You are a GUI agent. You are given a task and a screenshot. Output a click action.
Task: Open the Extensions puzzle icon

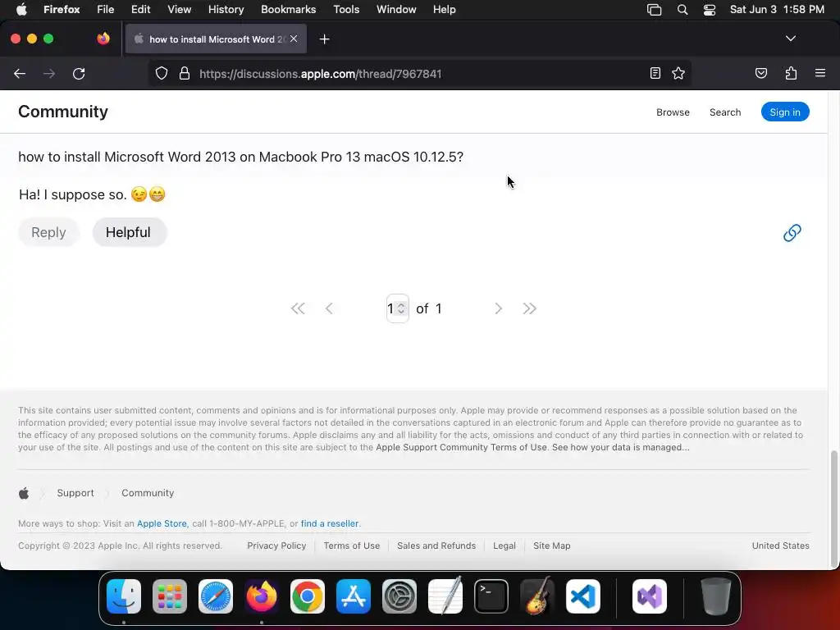[791, 73]
